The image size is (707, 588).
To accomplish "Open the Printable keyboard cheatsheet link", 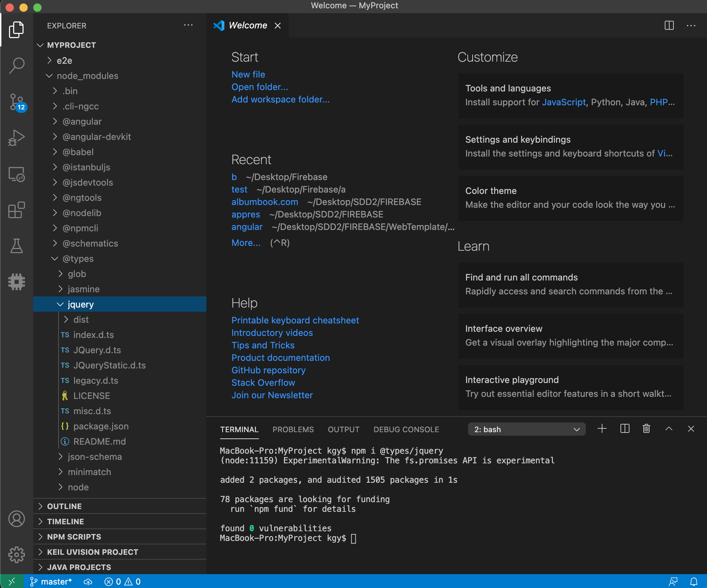I will coord(295,320).
